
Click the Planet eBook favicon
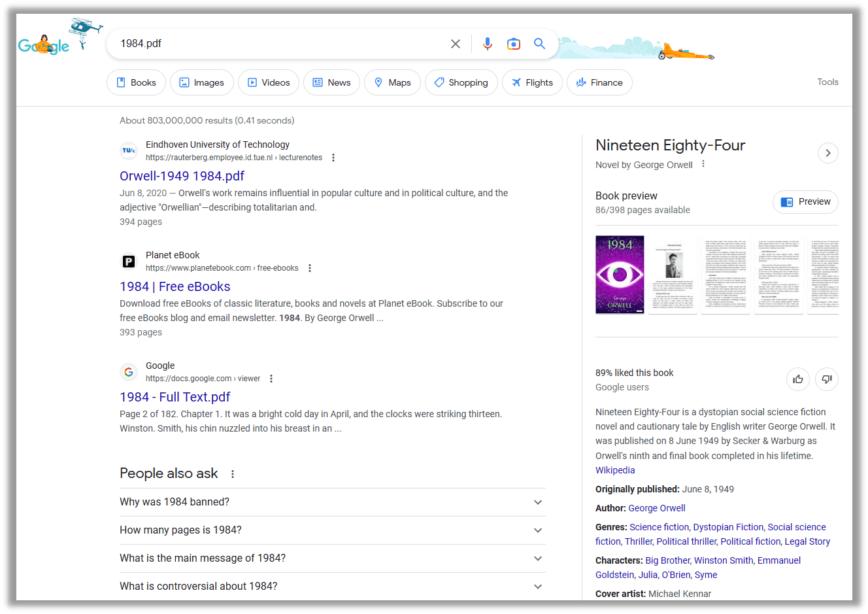click(129, 262)
